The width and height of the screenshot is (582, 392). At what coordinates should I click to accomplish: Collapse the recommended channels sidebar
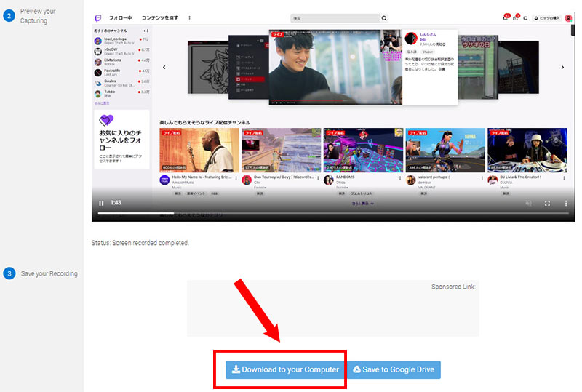click(146, 31)
